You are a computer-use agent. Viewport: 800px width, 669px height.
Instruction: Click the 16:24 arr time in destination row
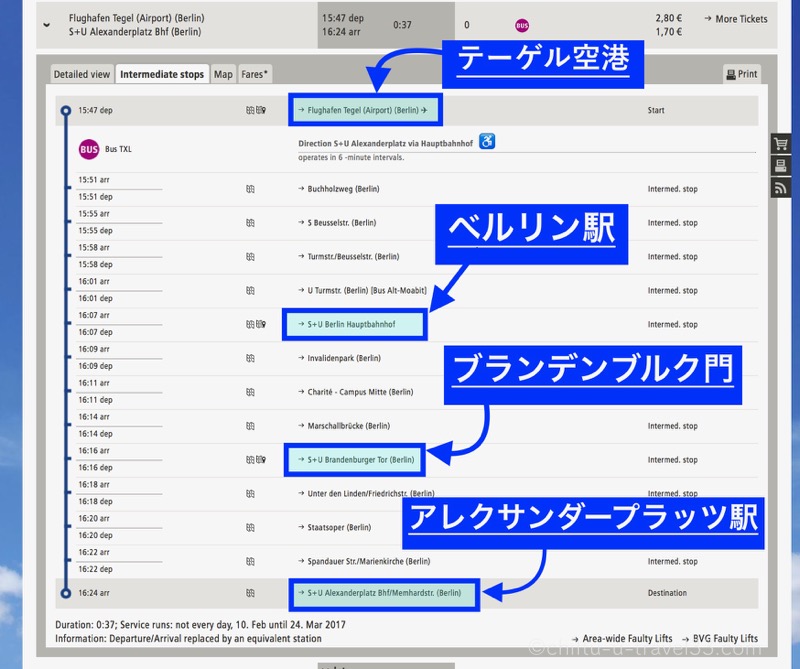(x=94, y=593)
